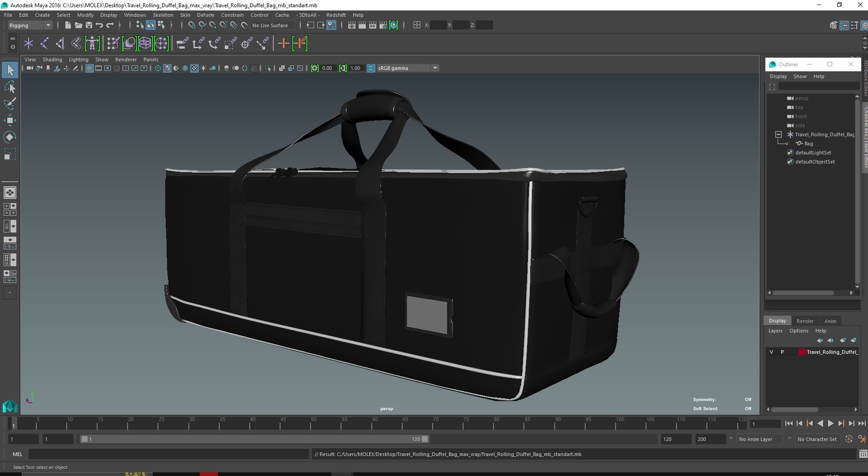The height and width of the screenshot is (476, 868).
Task: Click the MEL command type label
Action: click(x=17, y=454)
